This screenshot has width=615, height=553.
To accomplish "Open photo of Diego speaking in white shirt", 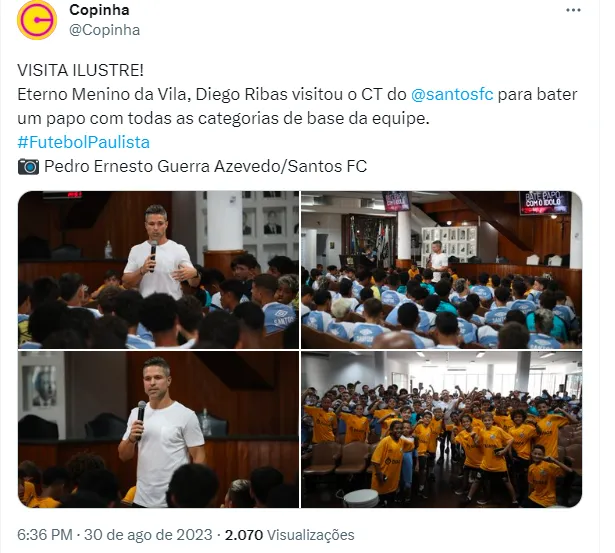I will pyautogui.click(x=158, y=270).
